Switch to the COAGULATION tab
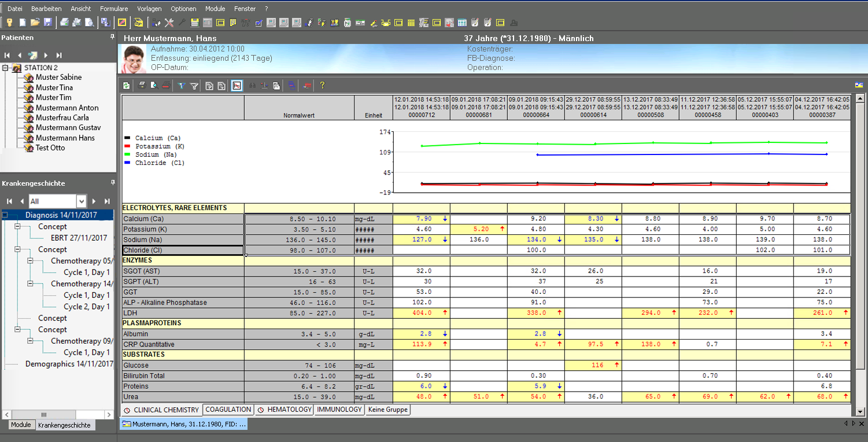Image resolution: width=868 pixels, height=442 pixels. coord(228,410)
